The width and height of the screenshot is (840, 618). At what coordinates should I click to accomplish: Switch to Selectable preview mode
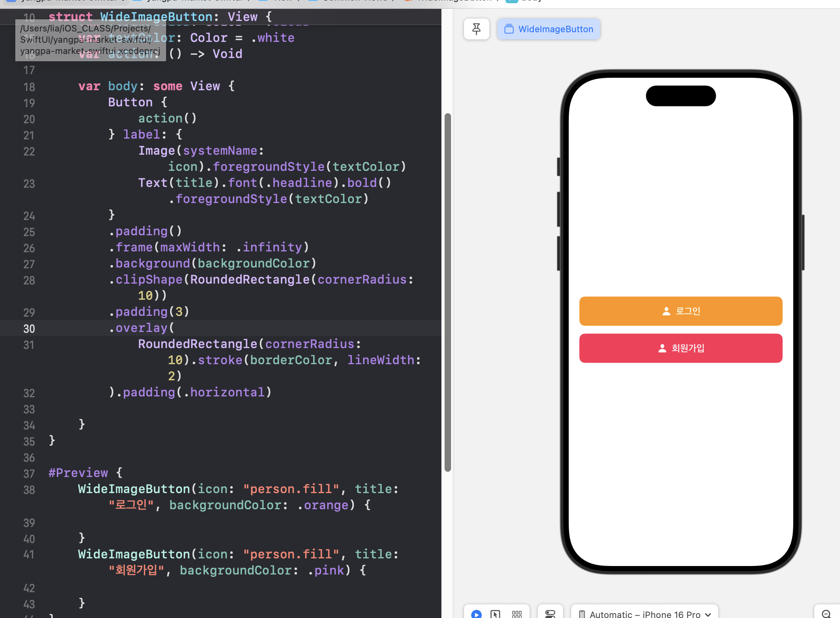click(495, 614)
